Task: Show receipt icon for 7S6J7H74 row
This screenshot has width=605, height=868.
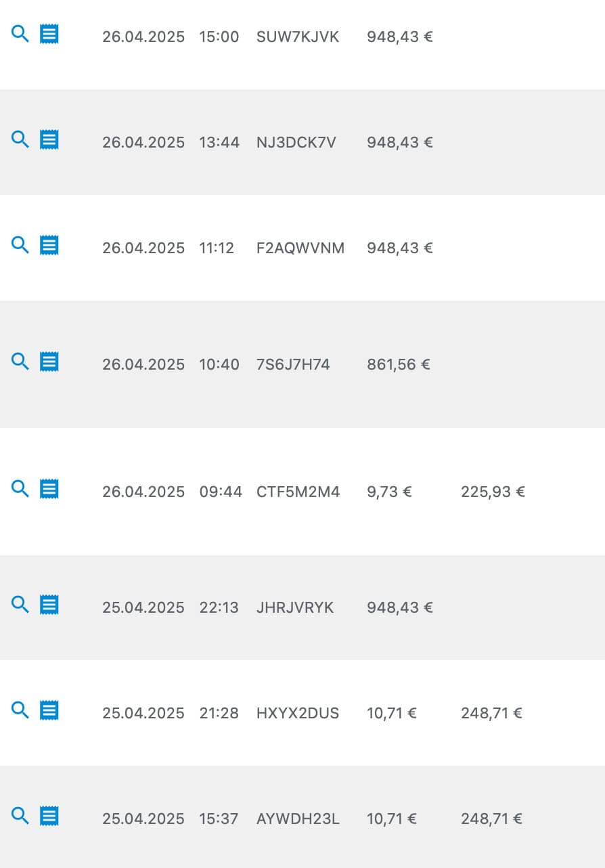Action: pos(49,362)
